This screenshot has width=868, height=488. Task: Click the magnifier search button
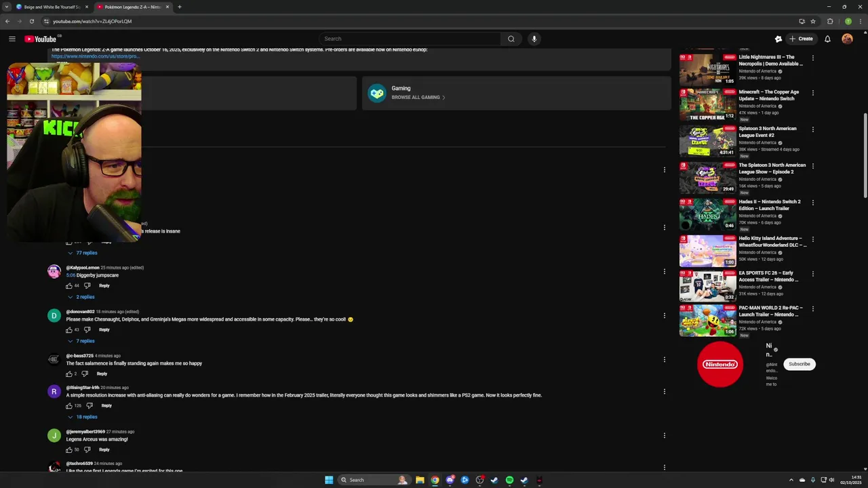[x=511, y=39]
